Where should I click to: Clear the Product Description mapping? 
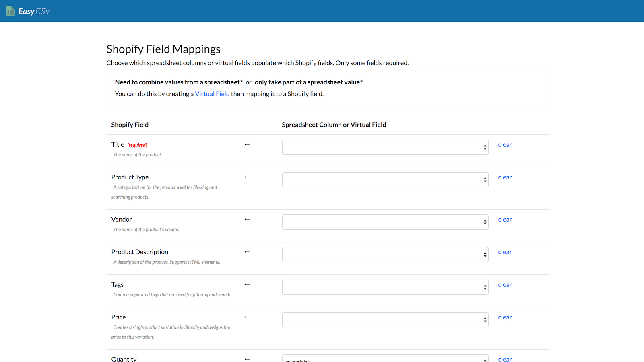pos(505,252)
